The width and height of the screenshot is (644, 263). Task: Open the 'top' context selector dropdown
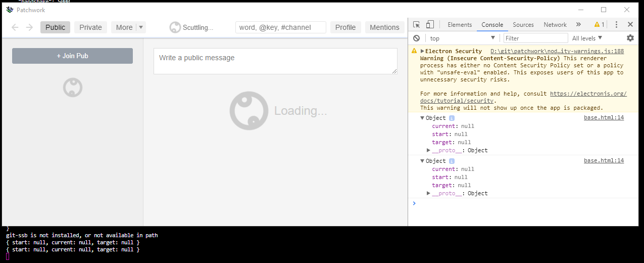[463, 38]
